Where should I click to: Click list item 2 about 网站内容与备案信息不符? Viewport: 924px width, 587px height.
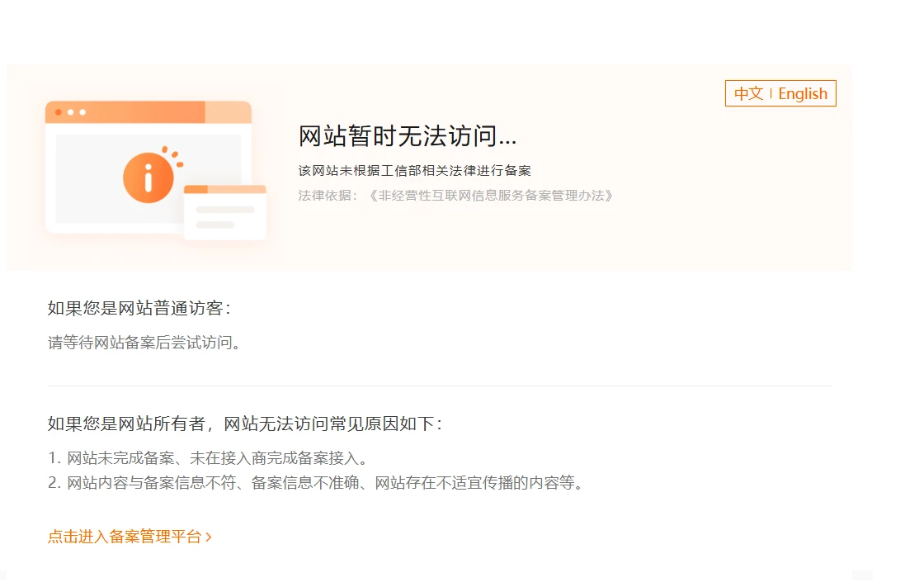click(x=315, y=483)
